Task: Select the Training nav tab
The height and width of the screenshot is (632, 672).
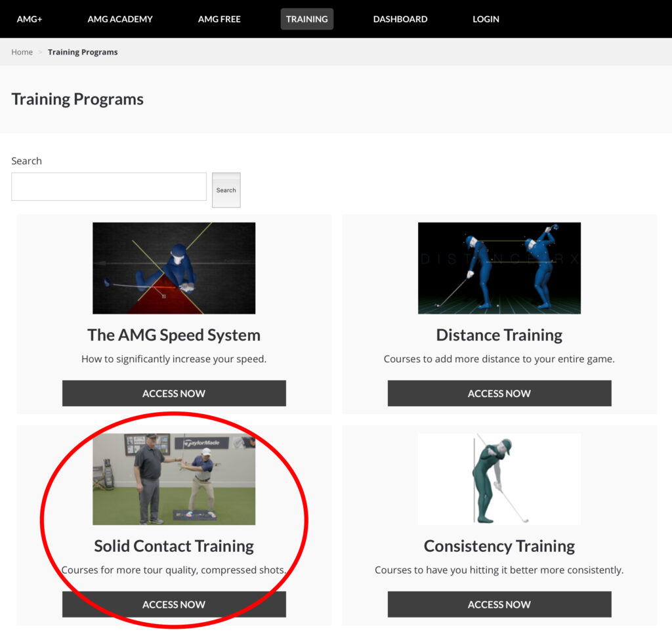Action: [306, 19]
